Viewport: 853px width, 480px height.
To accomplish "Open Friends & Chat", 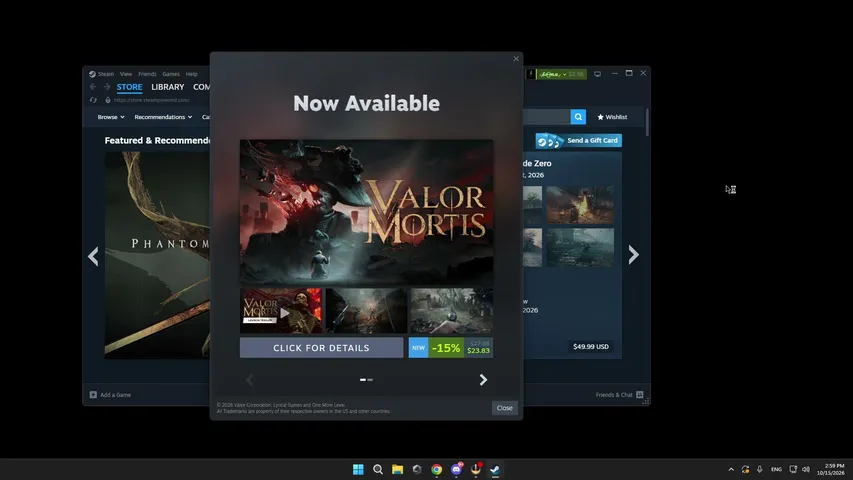I will (620, 395).
